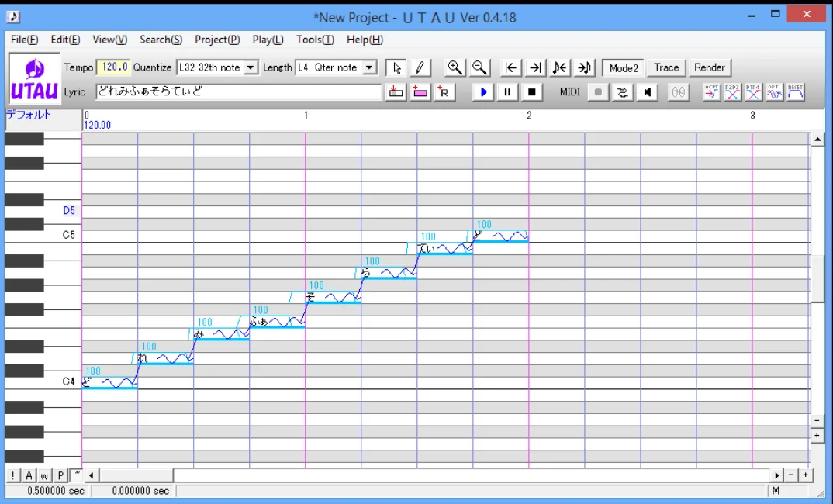Jump to start with left-bar arrow icon
Image resolution: width=833 pixels, height=504 pixels.
(511, 68)
